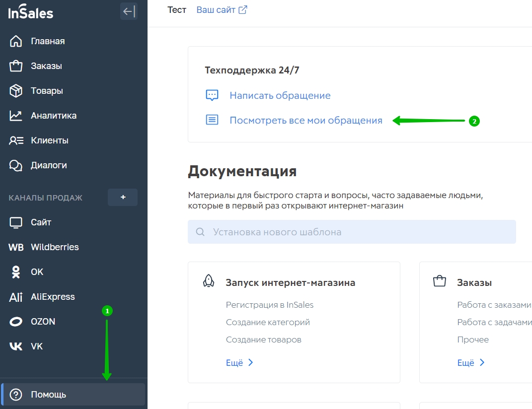Open the VK sales channel
Viewport: 532px width, 409px height.
pyautogui.click(x=37, y=346)
